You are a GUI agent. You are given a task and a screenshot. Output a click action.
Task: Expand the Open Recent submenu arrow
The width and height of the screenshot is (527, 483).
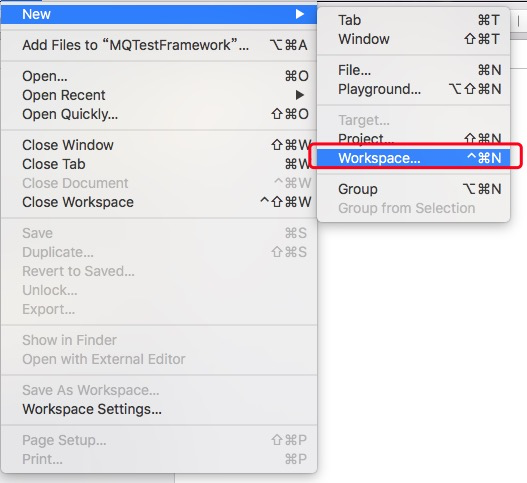tap(299, 95)
